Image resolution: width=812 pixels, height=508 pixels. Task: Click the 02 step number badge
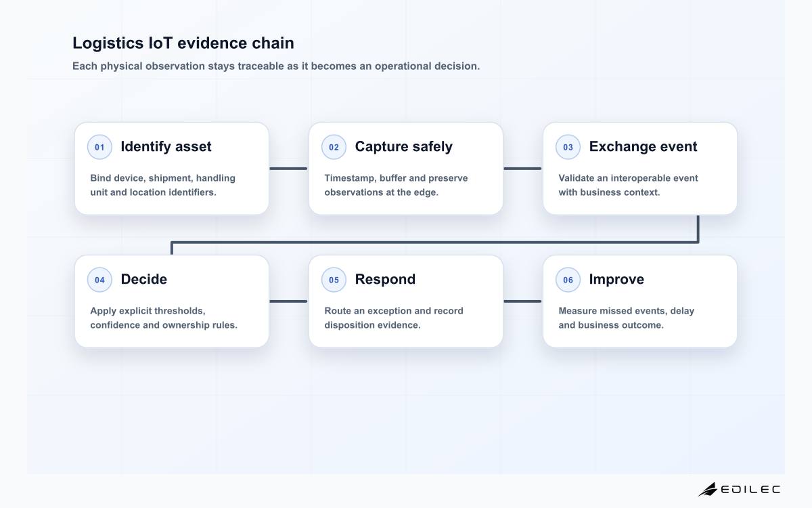[334, 147]
